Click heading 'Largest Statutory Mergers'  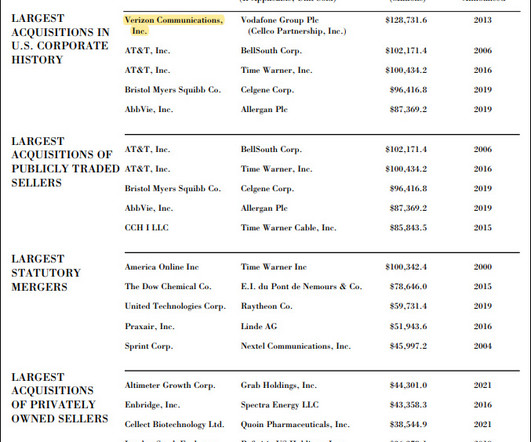pyautogui.click(x=46, y=273)
